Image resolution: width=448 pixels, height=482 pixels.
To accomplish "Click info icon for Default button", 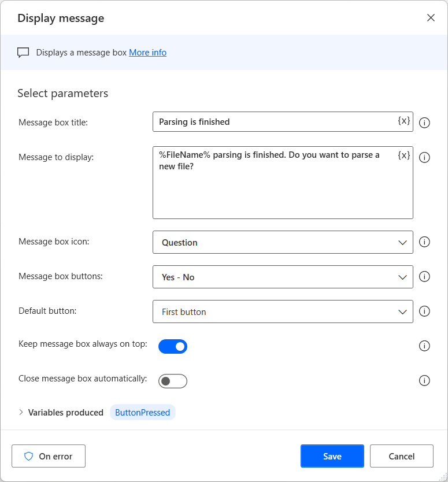I will tap(424, 312).
